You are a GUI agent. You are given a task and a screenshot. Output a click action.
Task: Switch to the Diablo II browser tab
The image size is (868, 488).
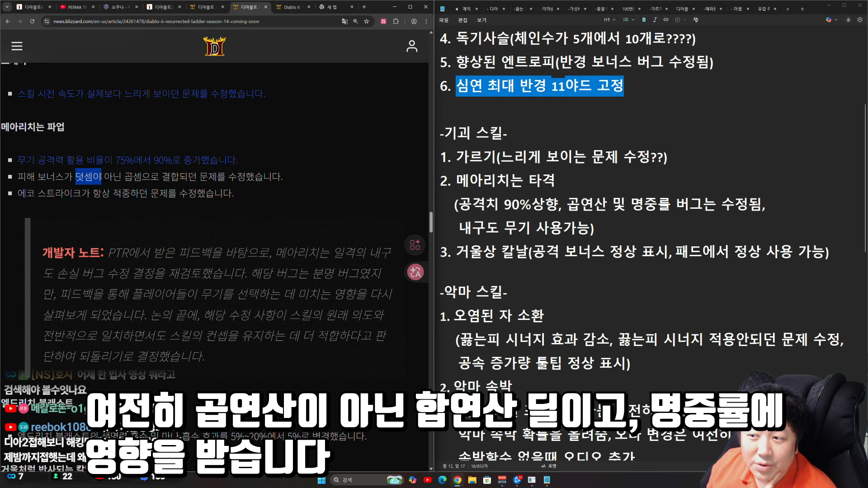coord(292,7)
